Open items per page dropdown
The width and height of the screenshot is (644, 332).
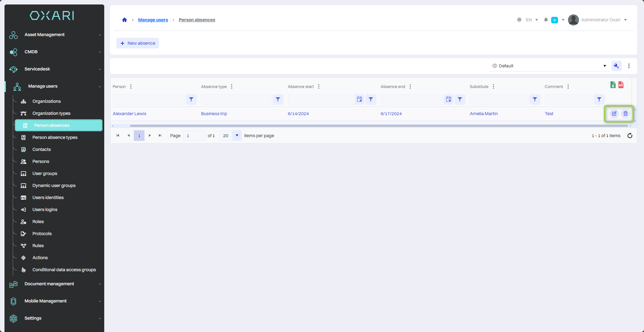click(237, 136)
